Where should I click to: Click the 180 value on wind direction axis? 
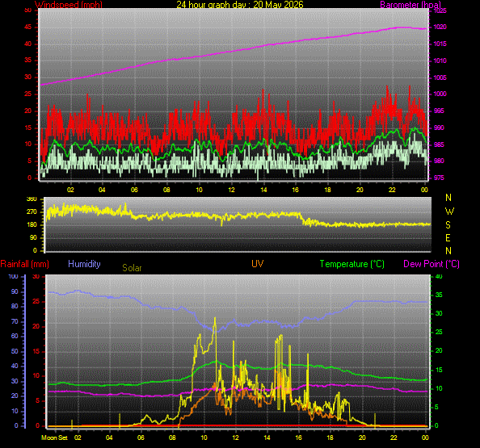(32, 224)
